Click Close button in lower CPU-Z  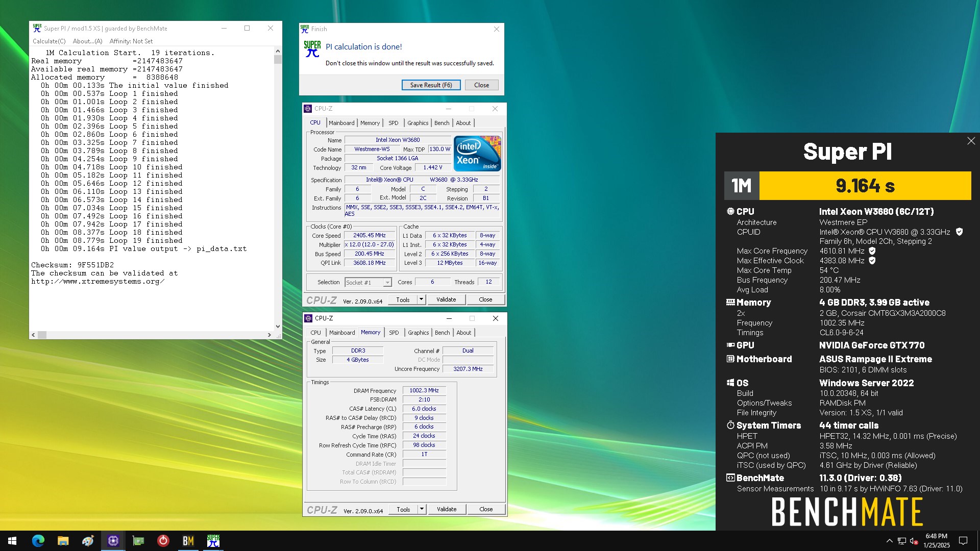pos(486,510)
